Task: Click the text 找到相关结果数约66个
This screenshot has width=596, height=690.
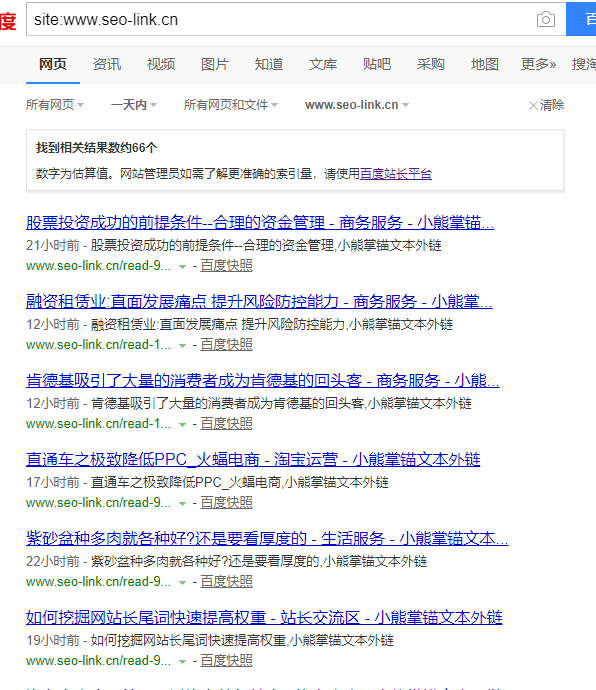Action: pos(96,148)
